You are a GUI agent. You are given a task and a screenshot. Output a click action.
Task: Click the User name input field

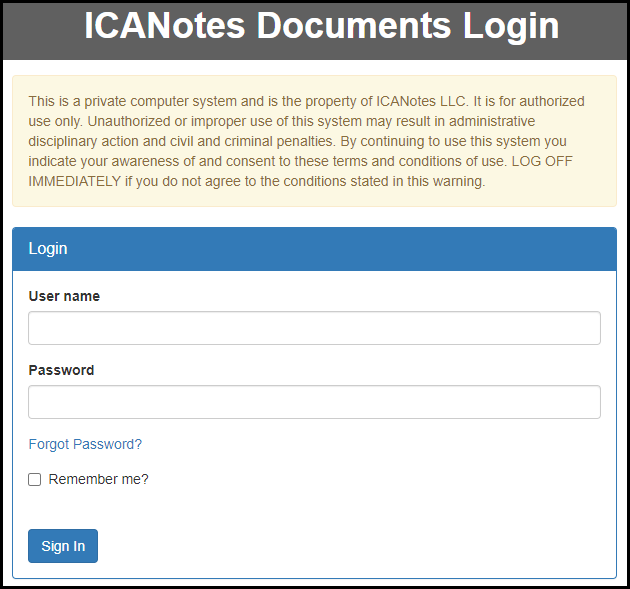pyautogui.click(x=314, y=328)
